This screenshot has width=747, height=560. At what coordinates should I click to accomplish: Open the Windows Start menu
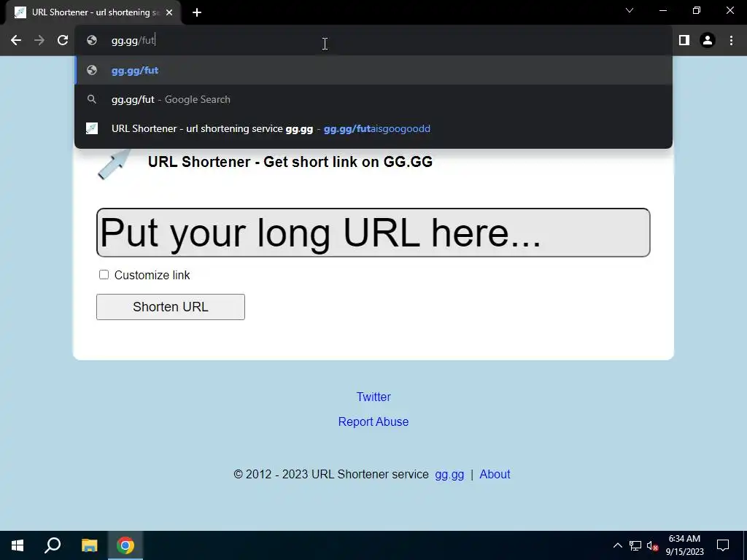pos(18,545)
